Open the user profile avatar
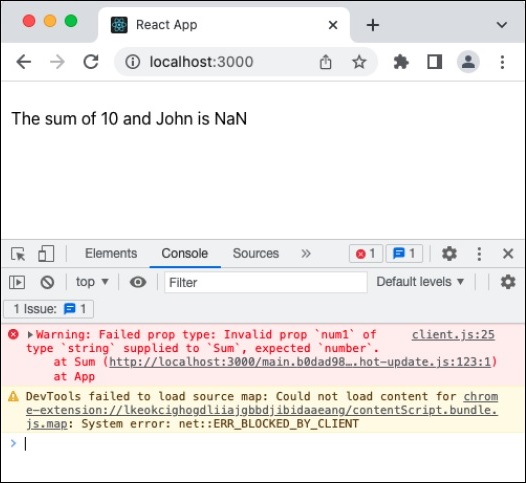Viewport: 526px width, 483px height. coord(468,62)
